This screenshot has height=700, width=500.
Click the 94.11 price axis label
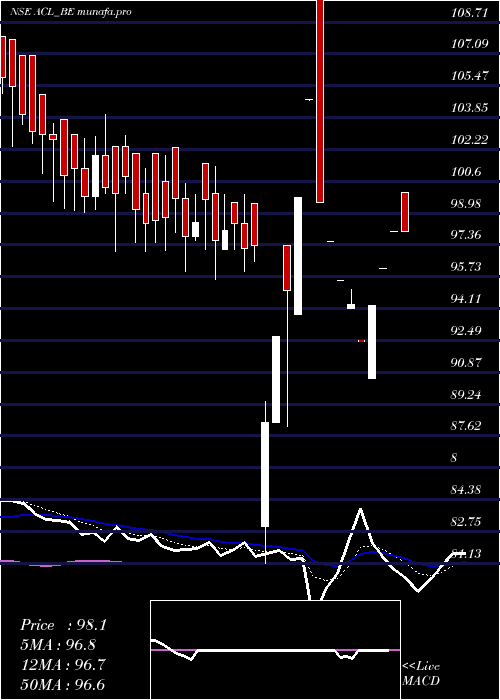tap(468, 299)
